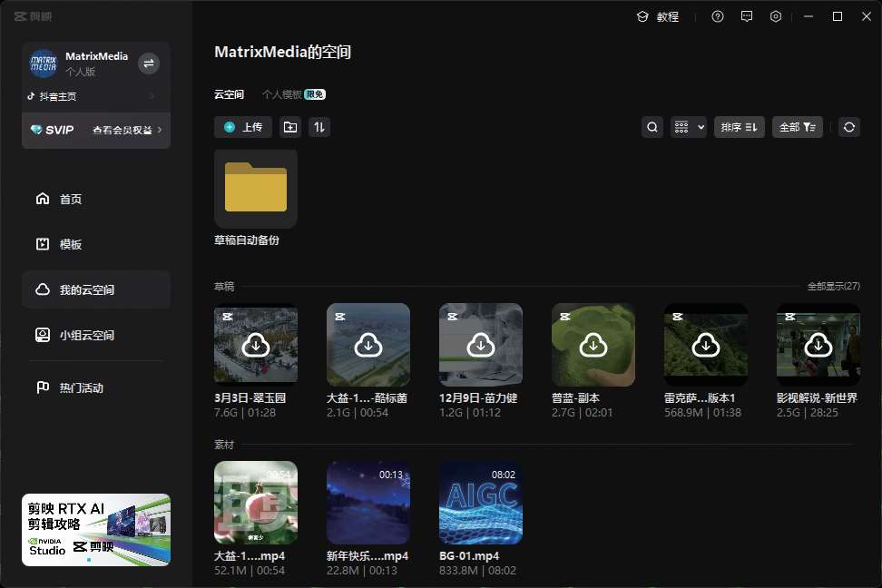The width and height of the screenshot is (882, 588).
Task: Open settings via hexagon gear icon
Action: [776, 16]
